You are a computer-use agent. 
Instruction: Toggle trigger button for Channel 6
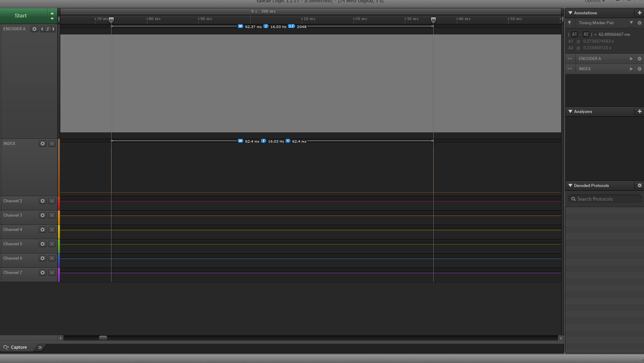pos(52,258)
